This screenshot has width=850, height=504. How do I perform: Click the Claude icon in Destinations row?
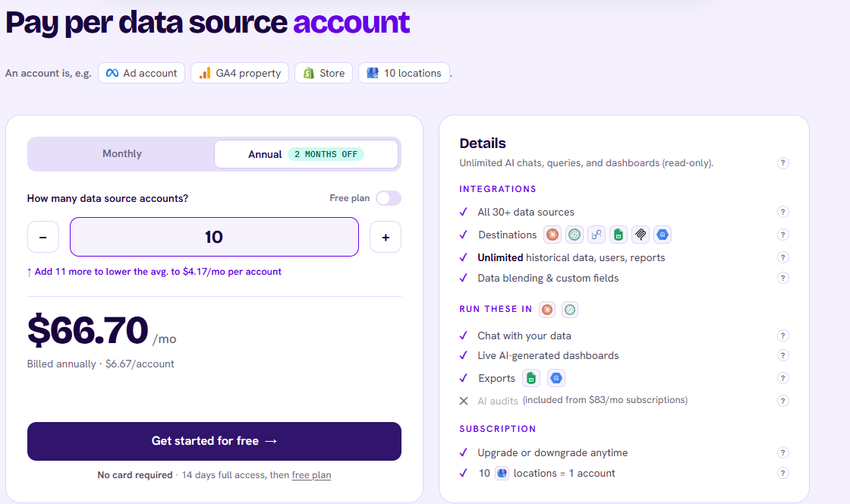click(x=552, y=235)
